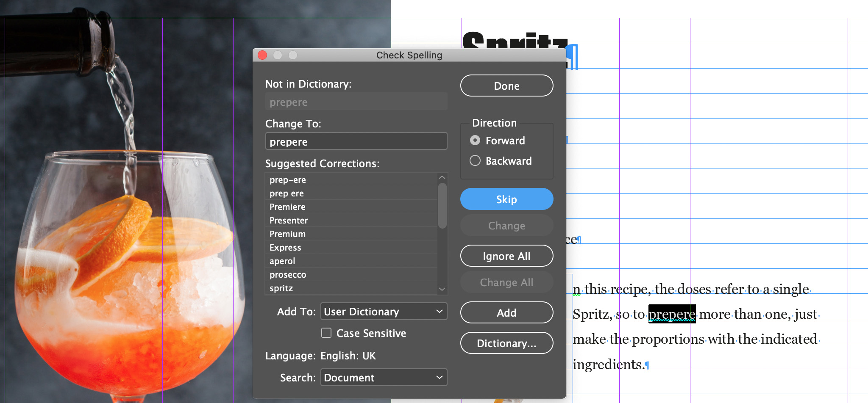Add "prepere" to the user dictionary
Screen dimensions: 868x403
[x=506, y=312]
